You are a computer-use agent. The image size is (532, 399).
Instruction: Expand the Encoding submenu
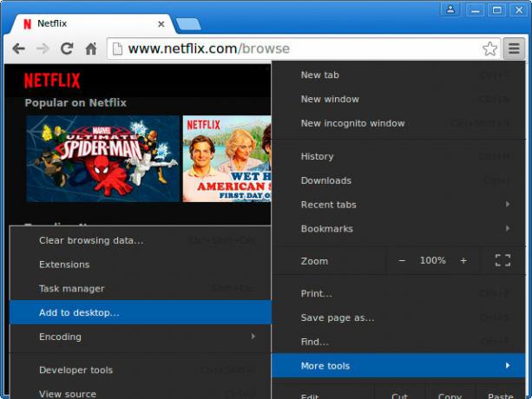(141, 337)
